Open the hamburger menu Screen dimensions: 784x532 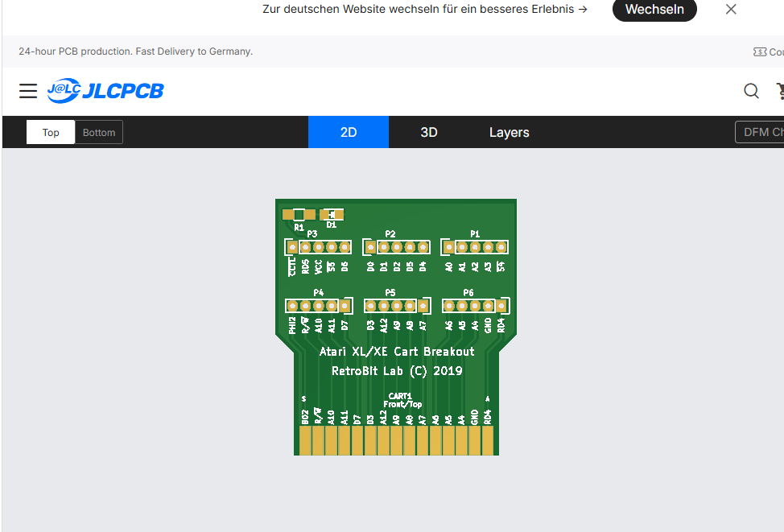pyautogui.click(x=28, y=91)
